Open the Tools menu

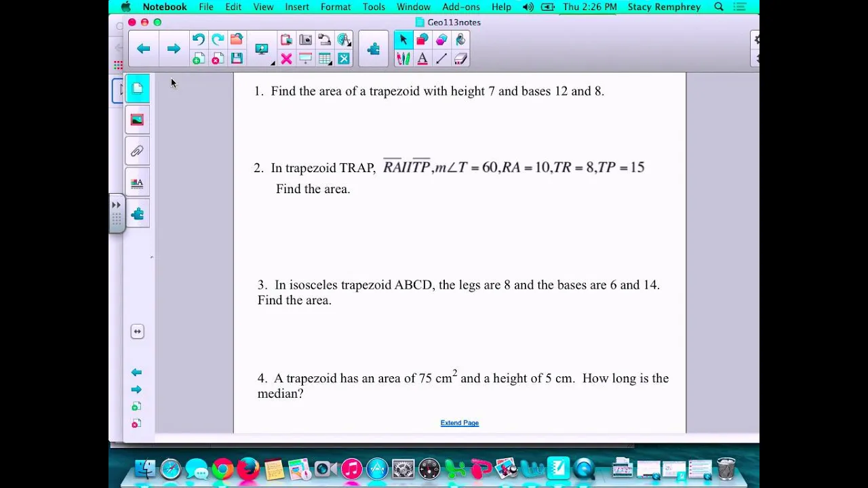(x=374, y=7)
